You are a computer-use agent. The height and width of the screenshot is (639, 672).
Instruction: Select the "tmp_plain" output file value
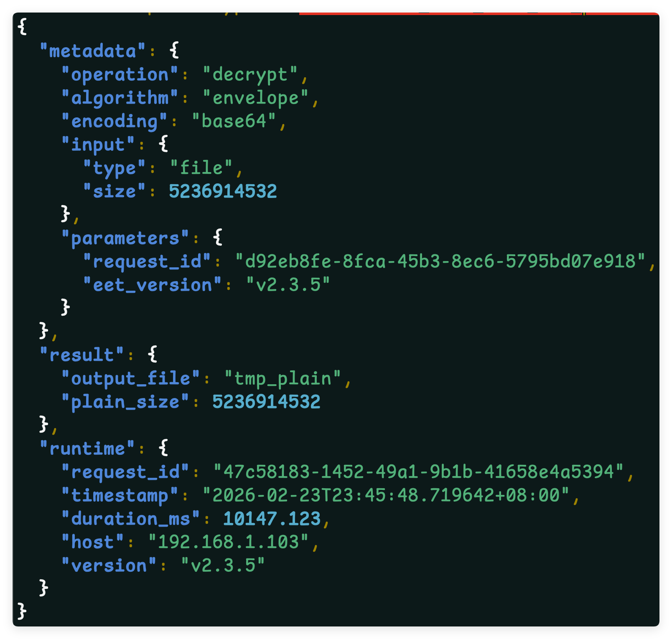coord(283,379)
